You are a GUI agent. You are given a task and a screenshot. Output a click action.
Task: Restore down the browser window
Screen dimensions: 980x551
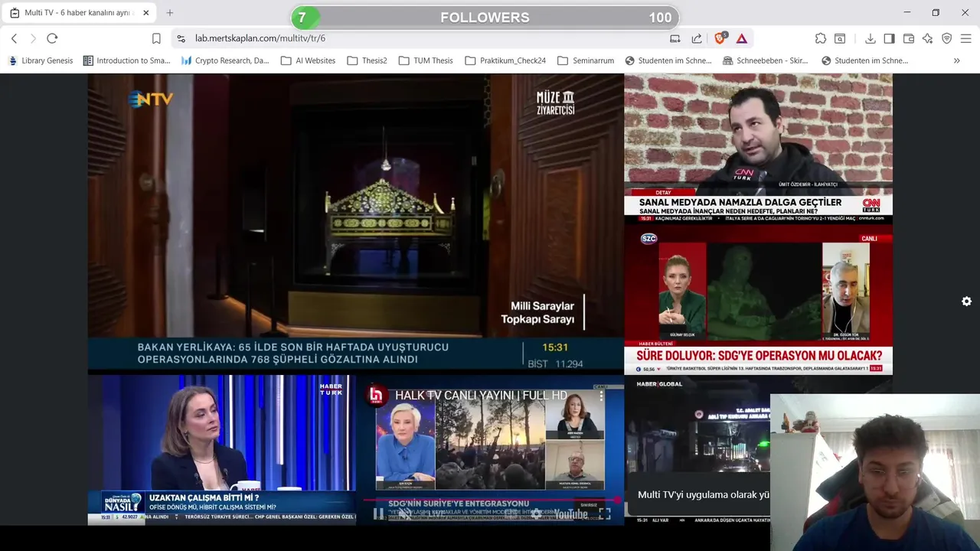[936, 13]
